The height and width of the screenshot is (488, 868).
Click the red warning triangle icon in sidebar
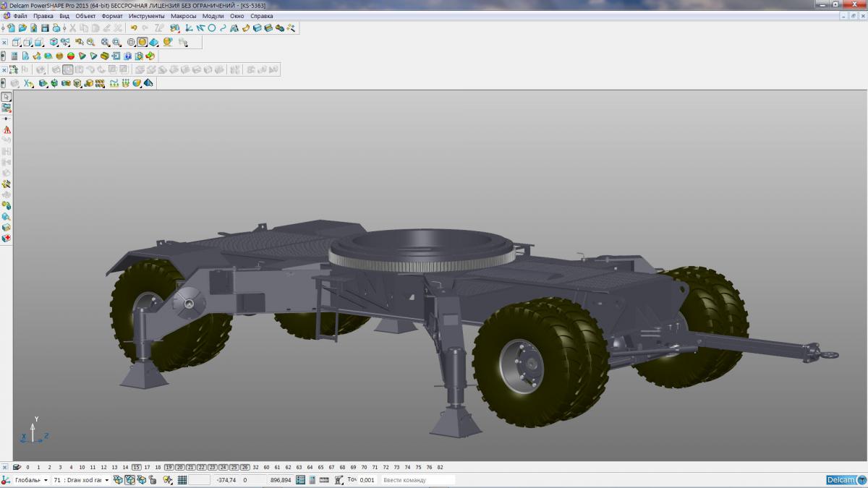pyautogui.click(x=7, y=129)
